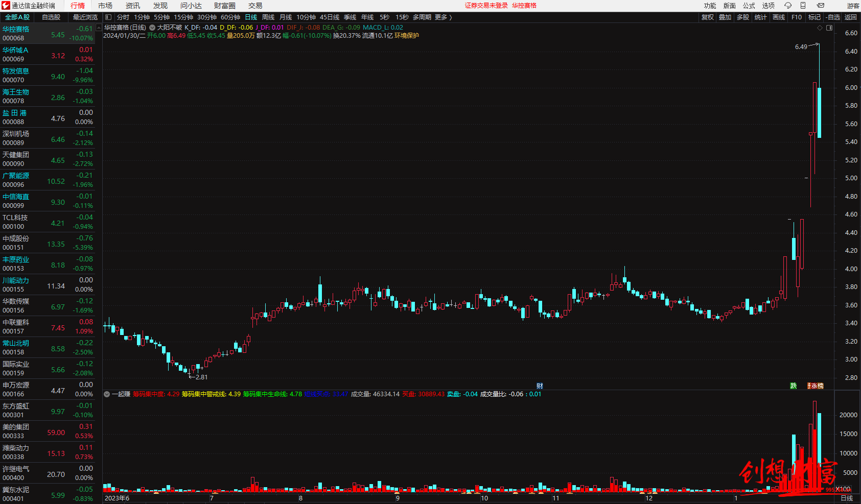This screenshot has height=504, width=861.
Task: Open the 市场 menu
Action: click(x=105, y=6)
